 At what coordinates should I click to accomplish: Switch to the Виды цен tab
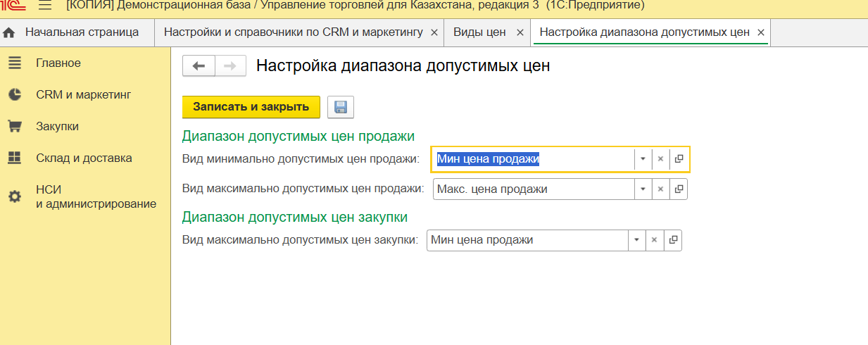click(479, 32)
